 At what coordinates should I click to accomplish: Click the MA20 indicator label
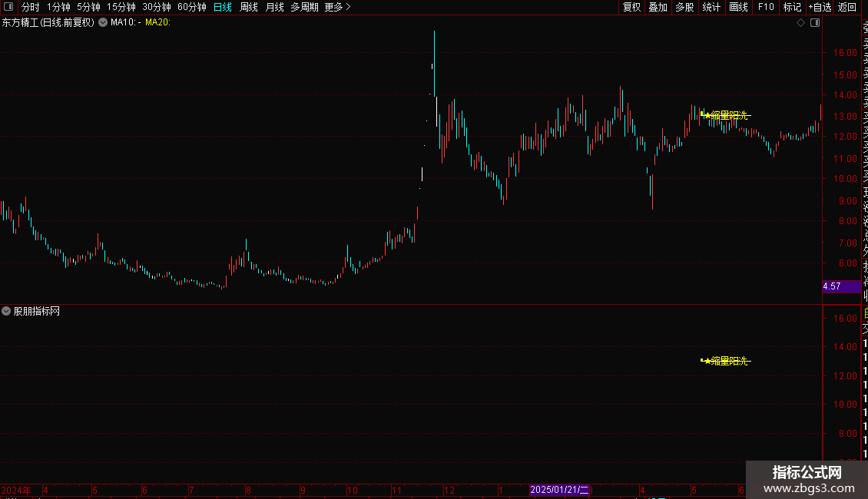tap(157, 22)
